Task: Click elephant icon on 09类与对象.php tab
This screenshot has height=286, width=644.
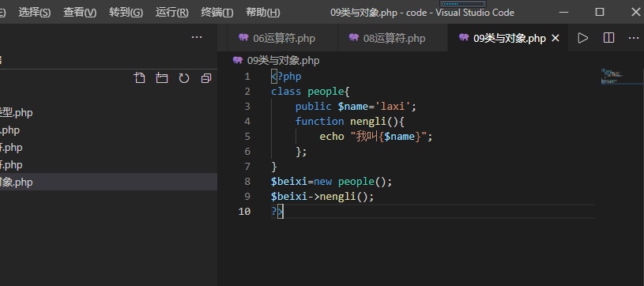Action: 464,38
